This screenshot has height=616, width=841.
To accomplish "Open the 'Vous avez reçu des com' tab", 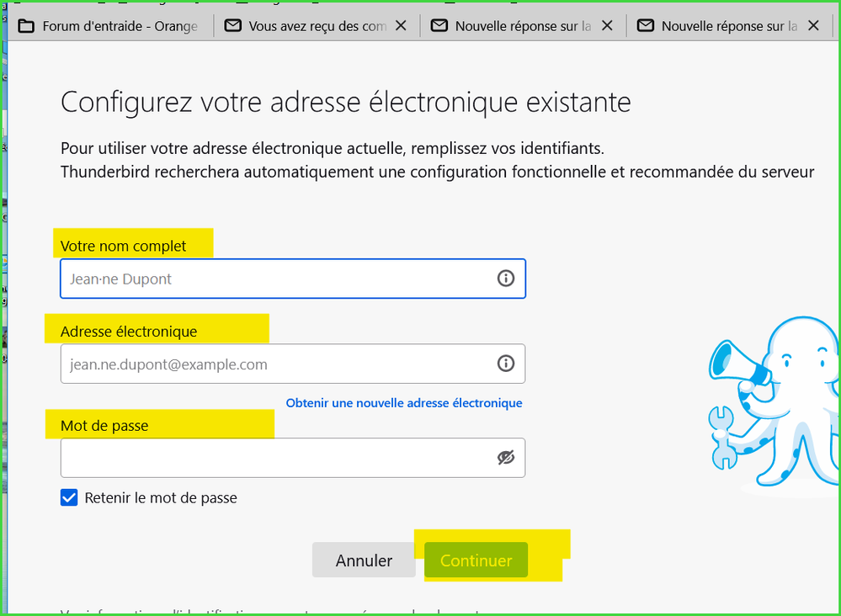I will coord(317,26).
